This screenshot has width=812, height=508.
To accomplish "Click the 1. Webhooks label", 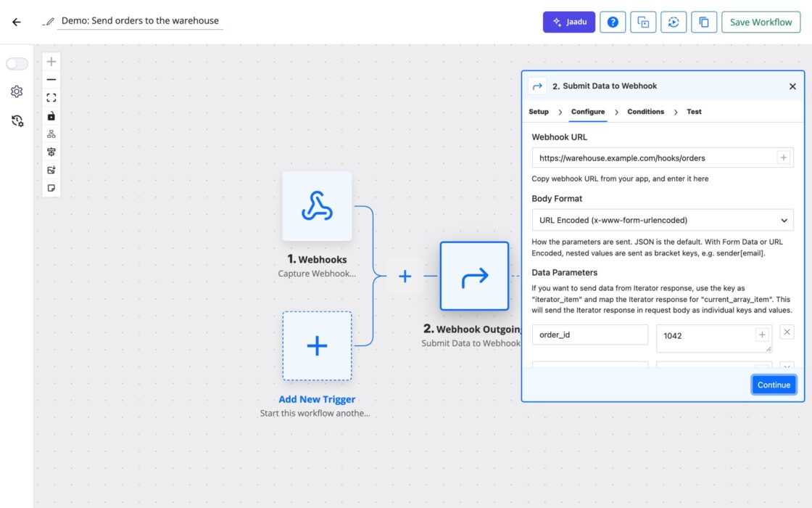I will 317,258.
